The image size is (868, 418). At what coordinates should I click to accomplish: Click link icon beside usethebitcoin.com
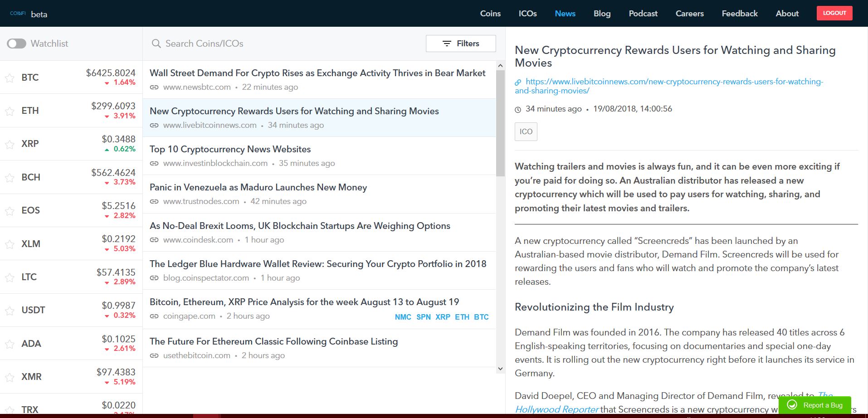pos(154,355)
